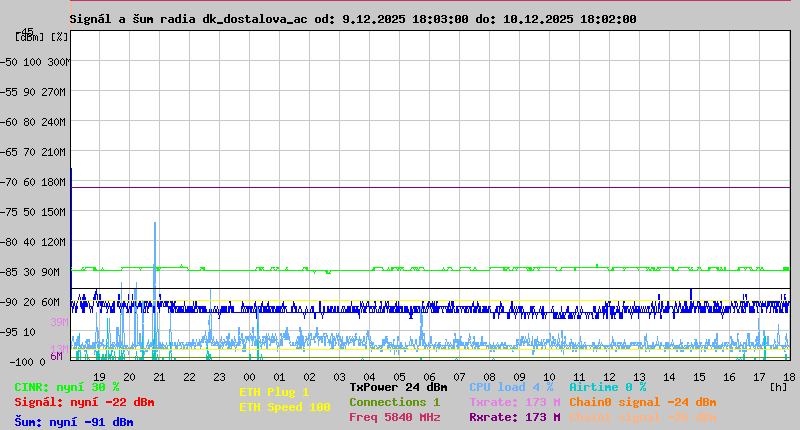This screenshot has width=800, height=430.
Task: Click the 'TxPower 24 dBm' legend label
Action: [398, 387]
